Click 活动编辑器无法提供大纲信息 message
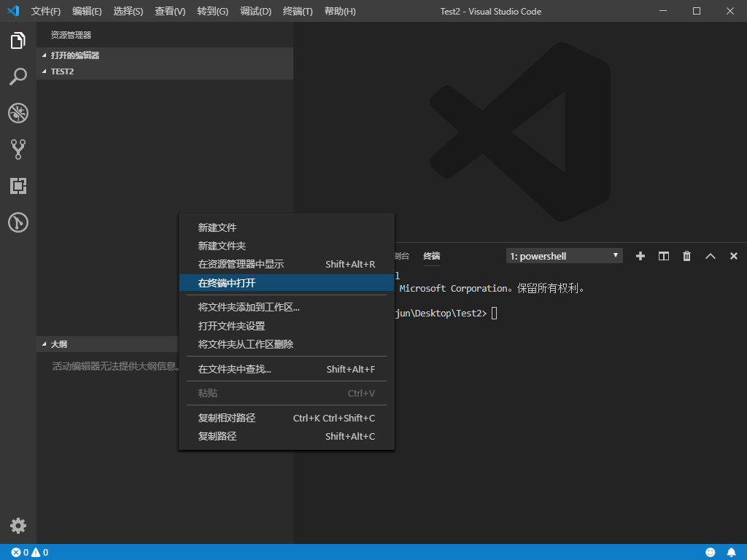The image size is (747, 560). click(115, 366)
